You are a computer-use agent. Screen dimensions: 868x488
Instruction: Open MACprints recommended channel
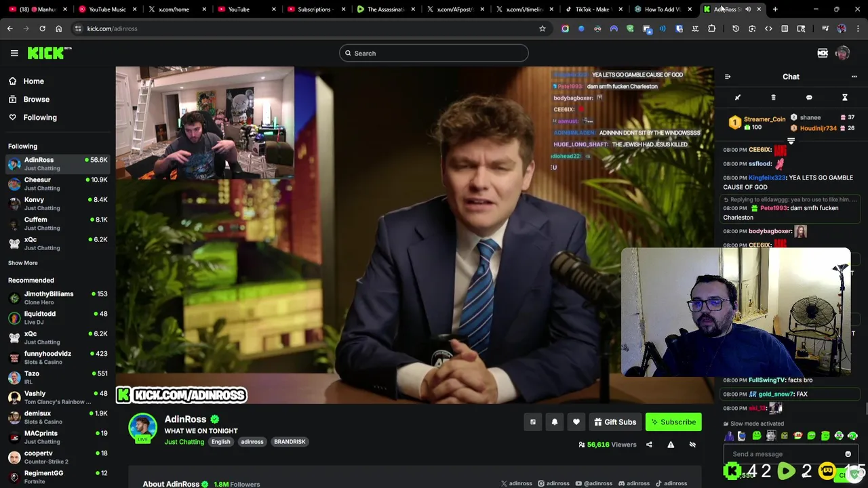(58, 437)
